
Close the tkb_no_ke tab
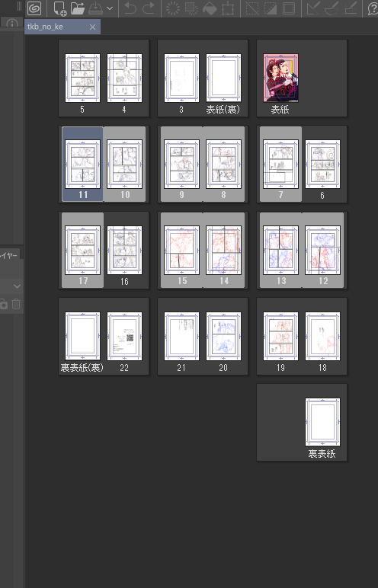point(92,27)
